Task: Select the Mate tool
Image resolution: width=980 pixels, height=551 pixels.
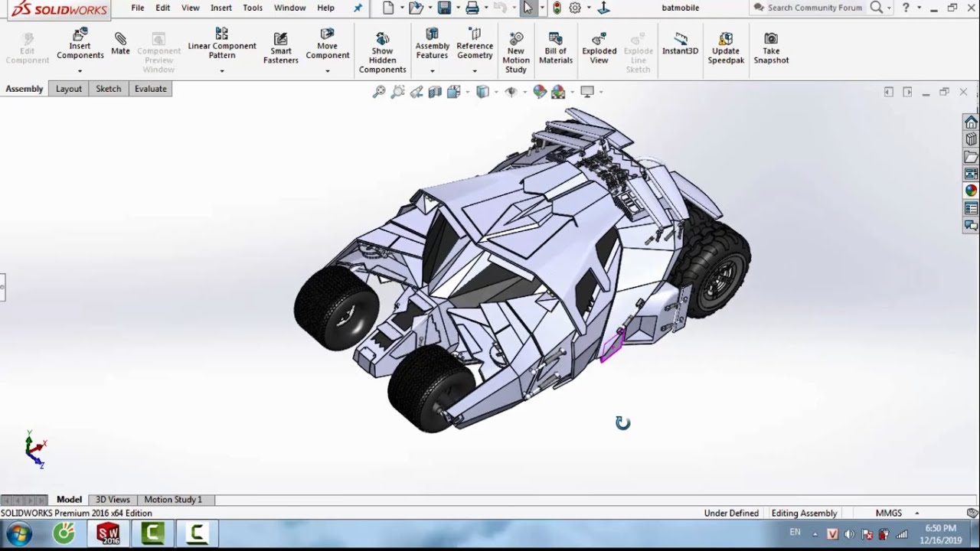Action: 120,43
